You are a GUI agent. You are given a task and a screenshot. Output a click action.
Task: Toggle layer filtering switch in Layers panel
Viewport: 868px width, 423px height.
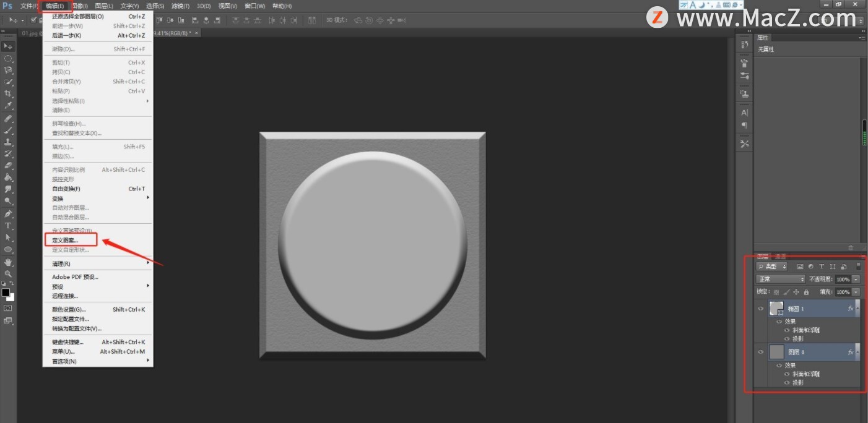(858, 267)
